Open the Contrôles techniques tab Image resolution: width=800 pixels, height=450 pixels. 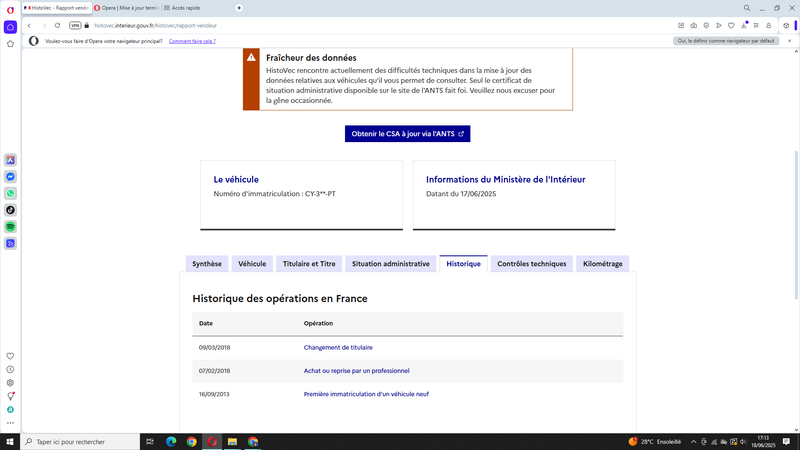pos(532,264)
